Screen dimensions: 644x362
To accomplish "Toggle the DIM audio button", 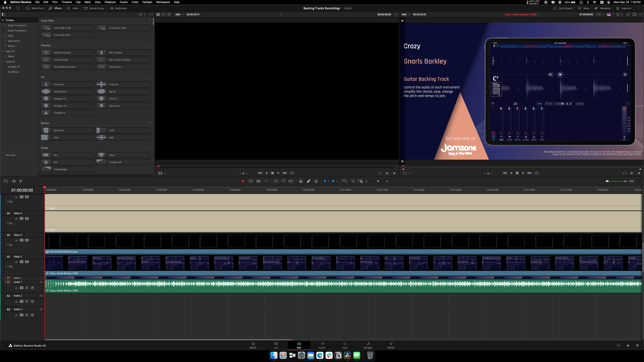I will tap(631, 181).
